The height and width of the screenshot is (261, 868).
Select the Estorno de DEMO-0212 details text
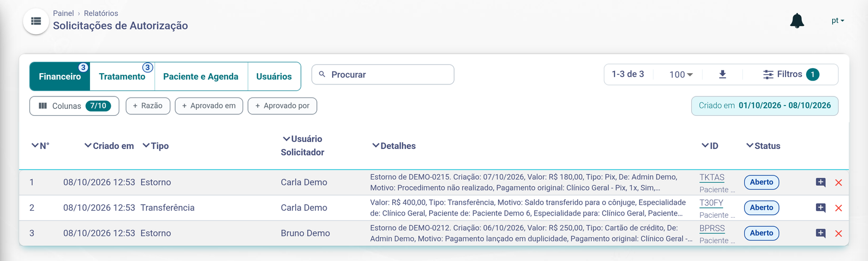coord(531,233)
